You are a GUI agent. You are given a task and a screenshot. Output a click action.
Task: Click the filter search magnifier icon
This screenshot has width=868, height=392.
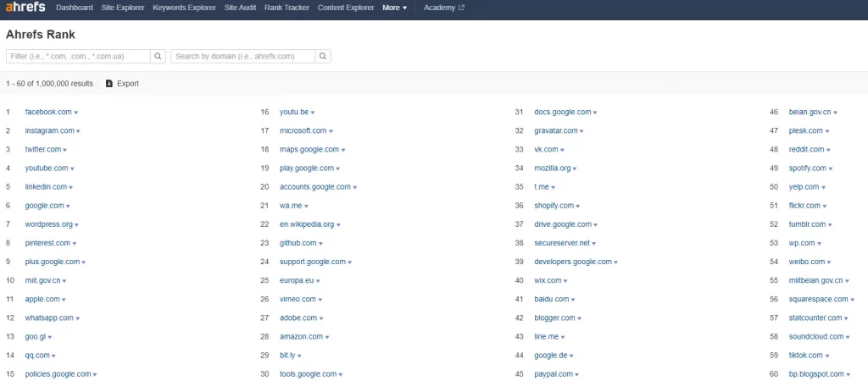coord(158,56)
